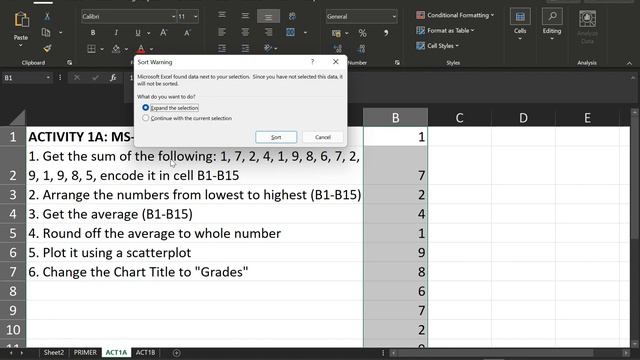640x360 pixels.
Task: Click Increase Indent icon
Action: click(x=245, y=49)
